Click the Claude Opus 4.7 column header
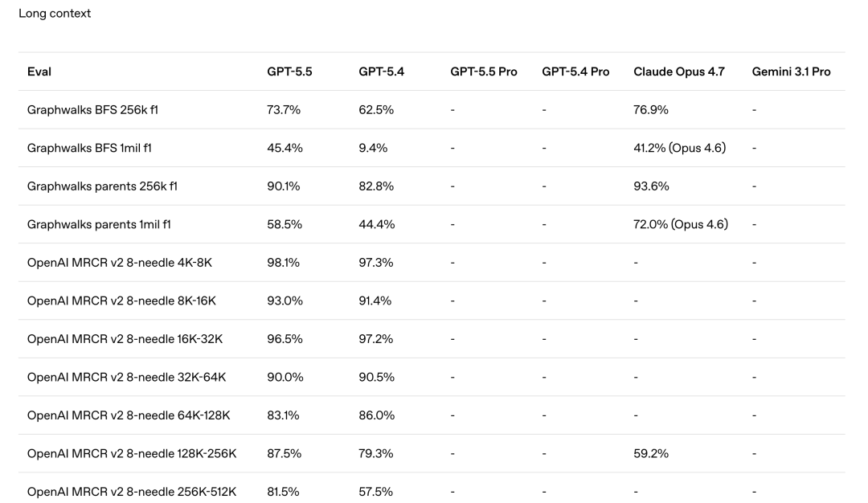Viewport: 868px width, 503px height. (679, 72)
